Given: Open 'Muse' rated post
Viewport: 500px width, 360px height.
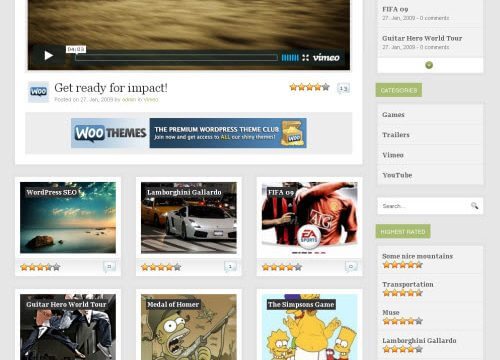Looking at the screenshot, I should point(391,313).
